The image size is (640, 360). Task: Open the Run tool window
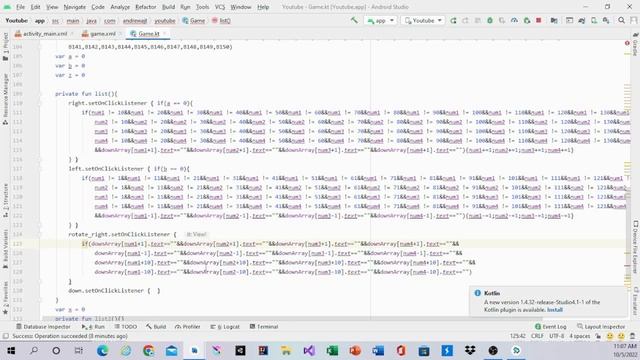(93, 327)
